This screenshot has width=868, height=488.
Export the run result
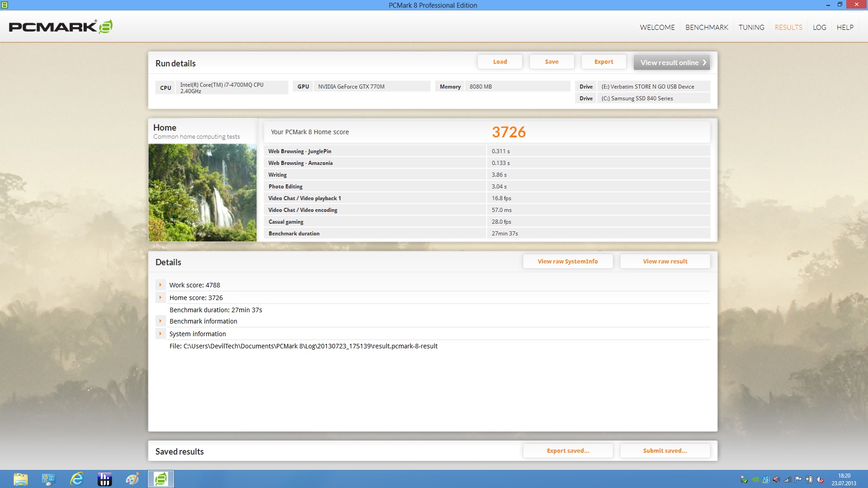604,62
